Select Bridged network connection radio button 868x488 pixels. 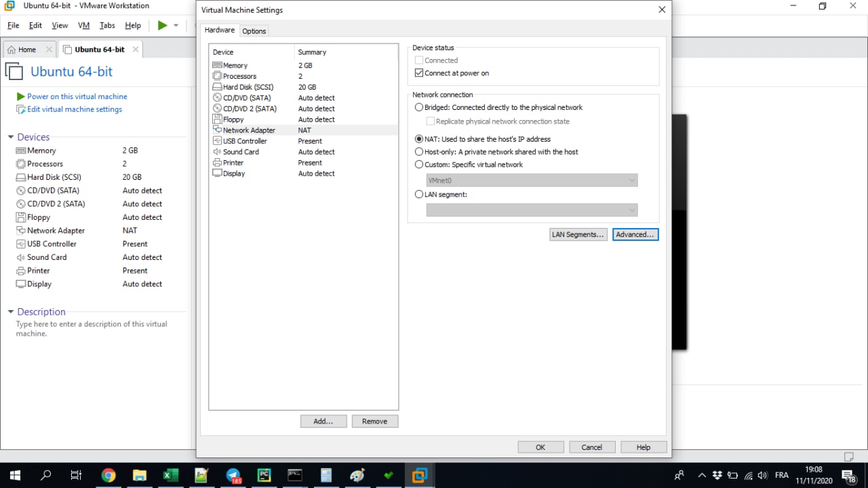tap(419, 107)
